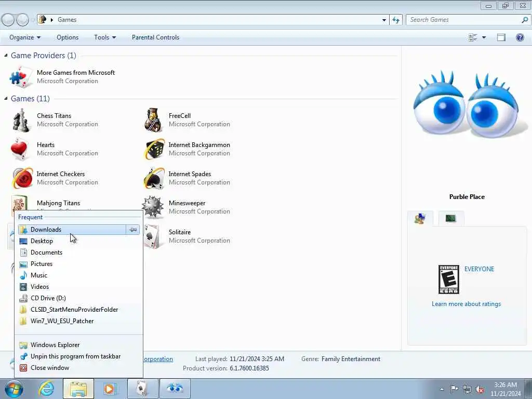Click the taskbar clock and date

(506, 389)
